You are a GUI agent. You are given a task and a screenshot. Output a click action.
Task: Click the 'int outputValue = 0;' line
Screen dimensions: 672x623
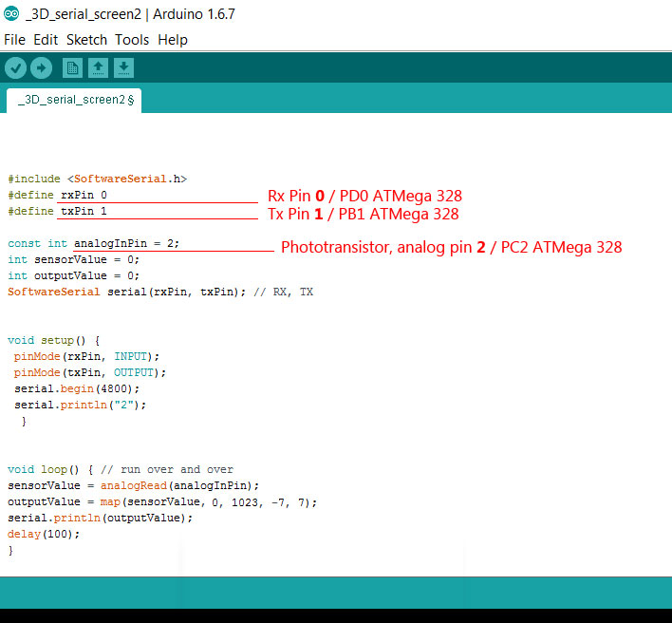(73, 275)
